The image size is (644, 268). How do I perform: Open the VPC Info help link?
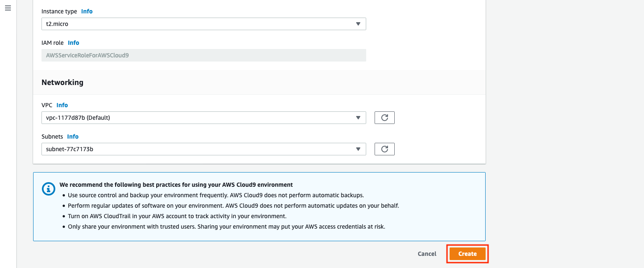tap(62, 105)
